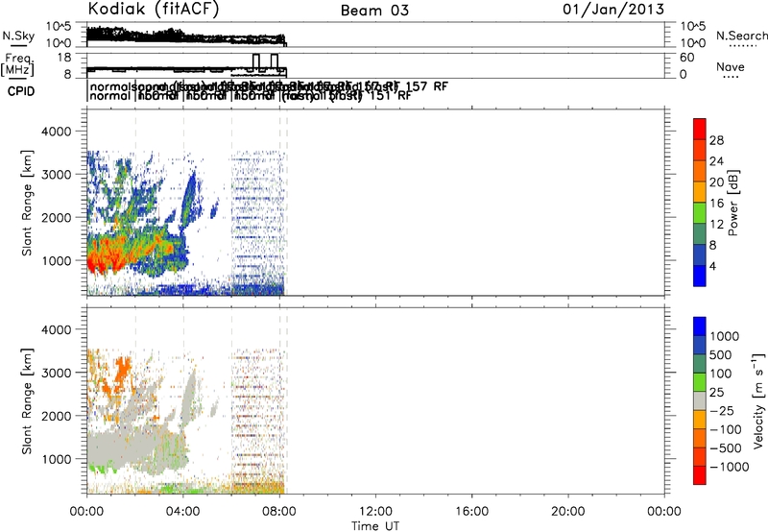Select the light green power colorbar segment
This screenshot has height=532, width=768.
700,212
